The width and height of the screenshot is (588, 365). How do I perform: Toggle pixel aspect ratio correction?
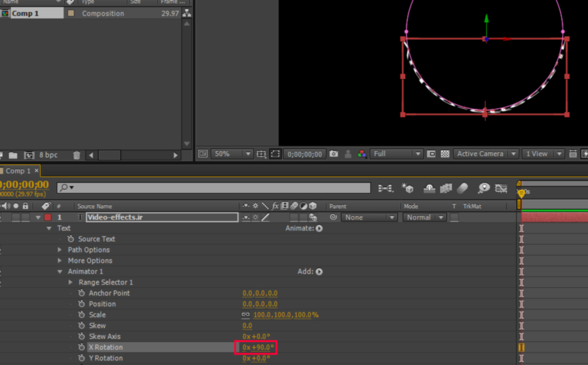(x=573, y=154)
